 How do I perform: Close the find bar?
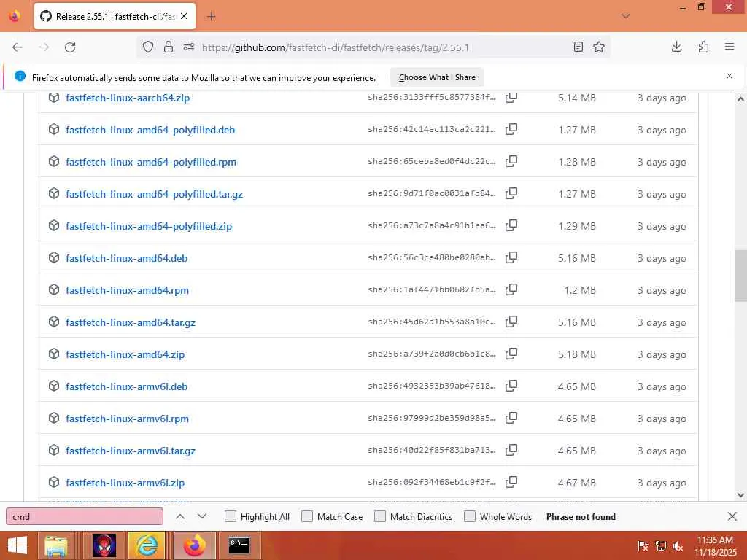pos(732,516)
